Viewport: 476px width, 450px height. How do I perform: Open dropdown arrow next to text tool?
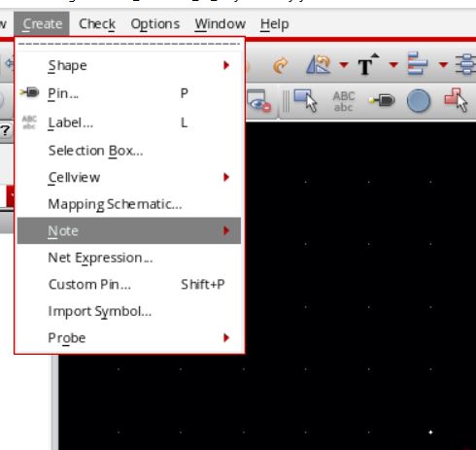coord(393,65)
